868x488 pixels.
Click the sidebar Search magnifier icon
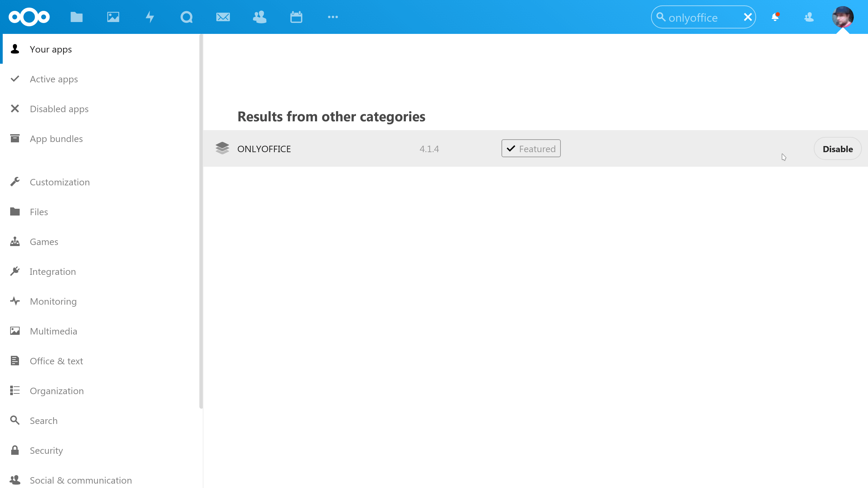coord(15,420)
